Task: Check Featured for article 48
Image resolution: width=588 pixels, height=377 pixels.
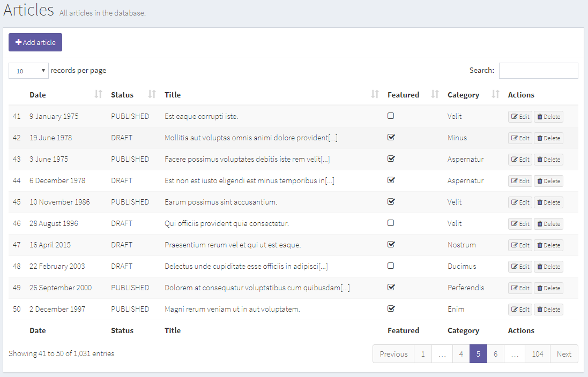Action: 391,266
